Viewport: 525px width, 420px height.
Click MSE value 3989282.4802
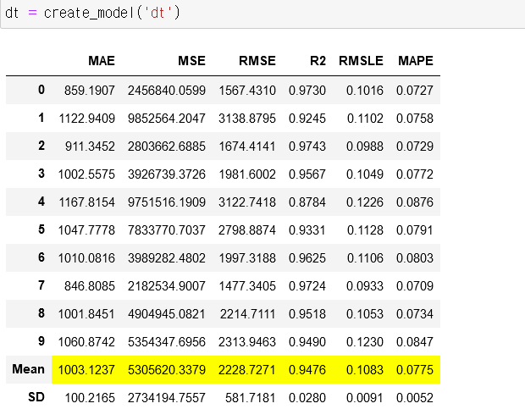click(x=167, y=258)
